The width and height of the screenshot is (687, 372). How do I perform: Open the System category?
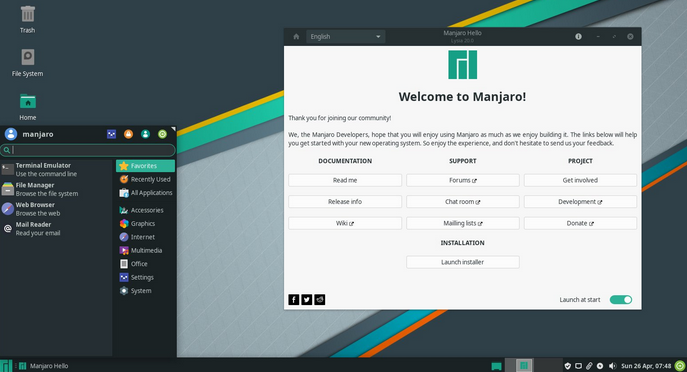(145, 291)
